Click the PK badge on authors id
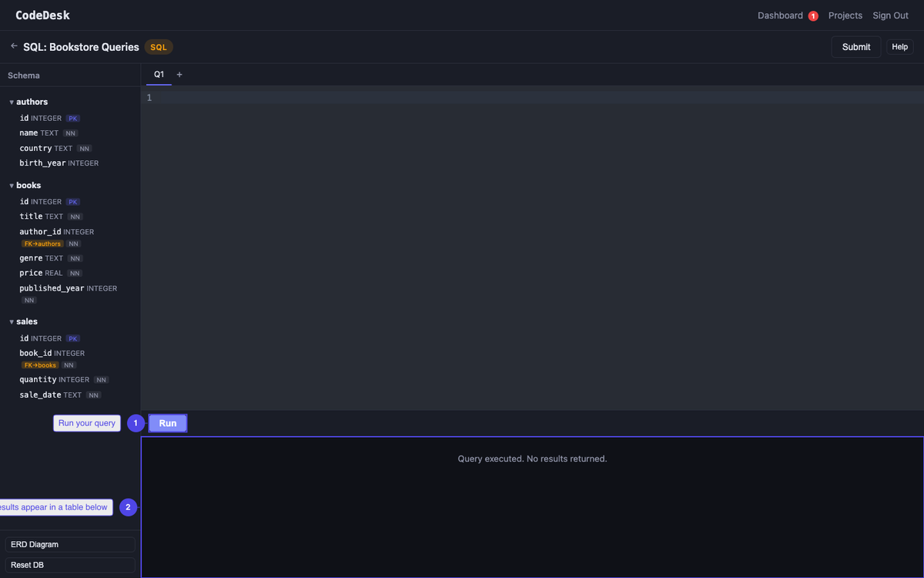924x578 pixels. pos(72,118)
